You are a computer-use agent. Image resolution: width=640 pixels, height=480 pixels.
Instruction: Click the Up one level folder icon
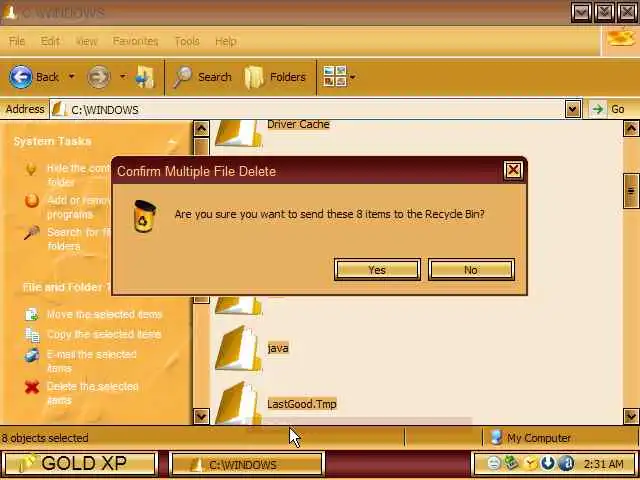click(145, 77)
